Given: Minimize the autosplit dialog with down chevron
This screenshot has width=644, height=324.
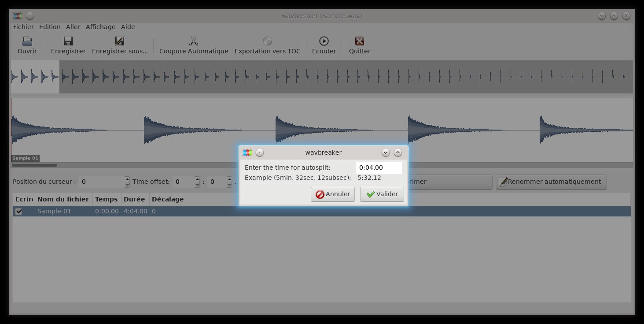Looking at the screenshot, I should 386,153.
